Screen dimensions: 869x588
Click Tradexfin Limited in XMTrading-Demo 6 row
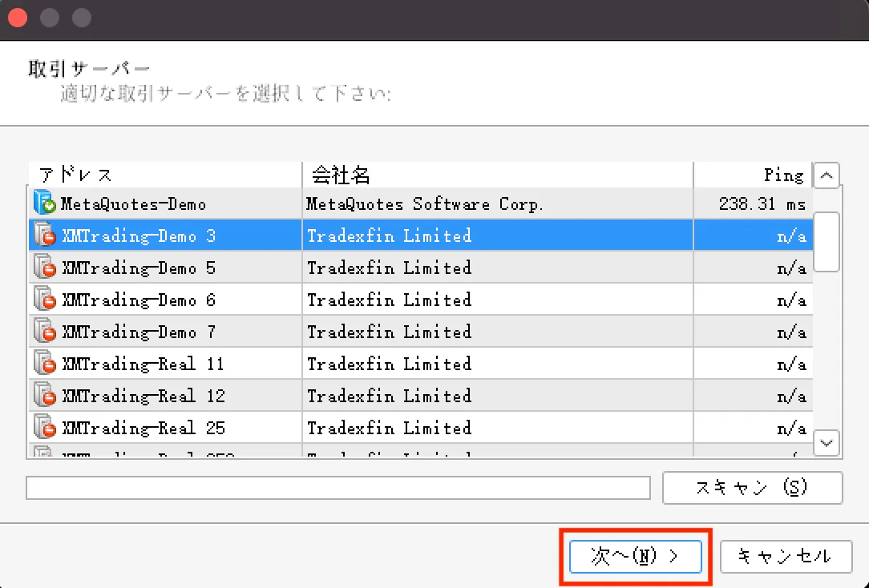(389, 300)
